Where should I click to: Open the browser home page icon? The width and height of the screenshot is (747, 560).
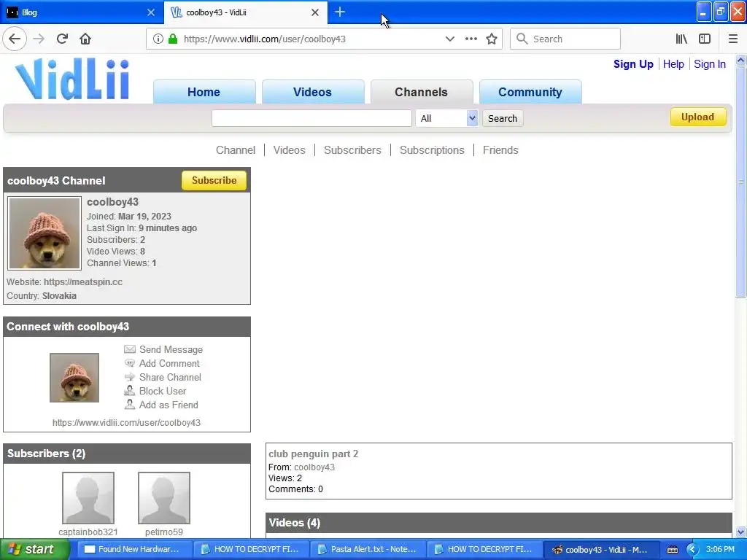click(x=85, y=39)
